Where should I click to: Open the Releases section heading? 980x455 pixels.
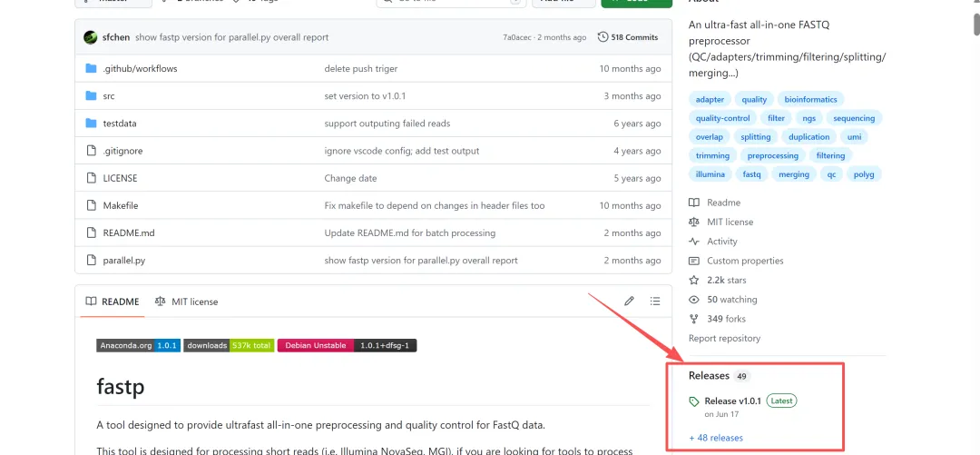click(x=709, y=375)
